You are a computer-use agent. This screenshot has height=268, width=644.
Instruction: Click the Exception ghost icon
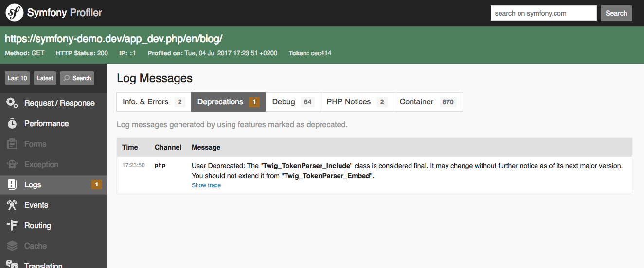(12, 164)
